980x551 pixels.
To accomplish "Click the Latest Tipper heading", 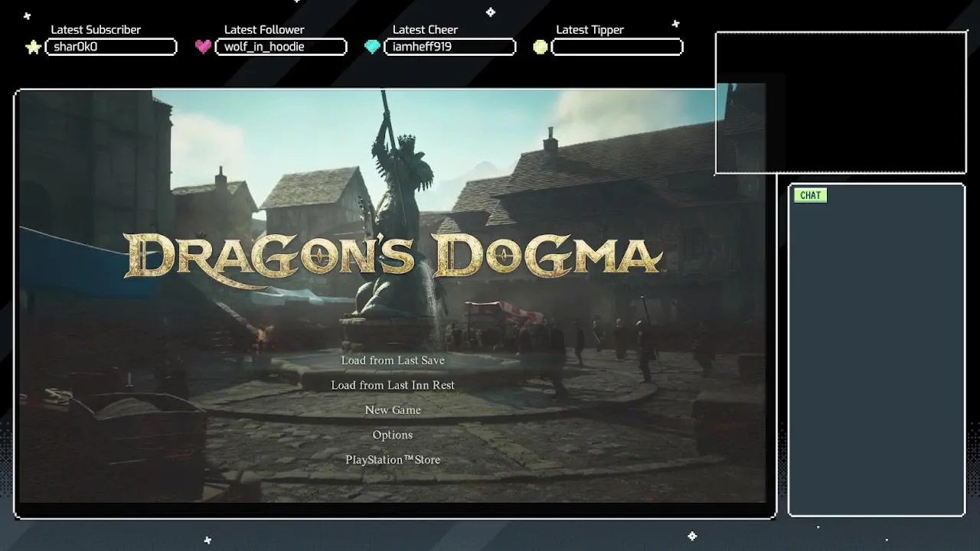I will point(590,30).
